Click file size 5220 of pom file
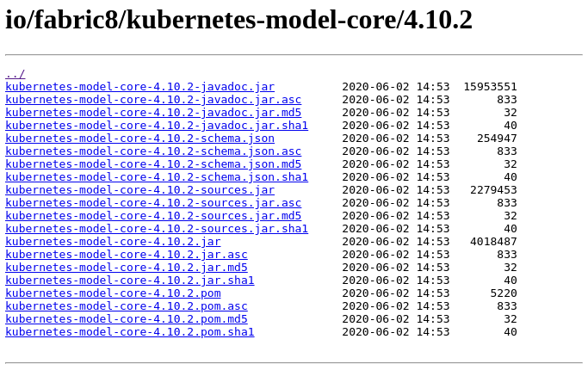 click(x=504, y=293)
